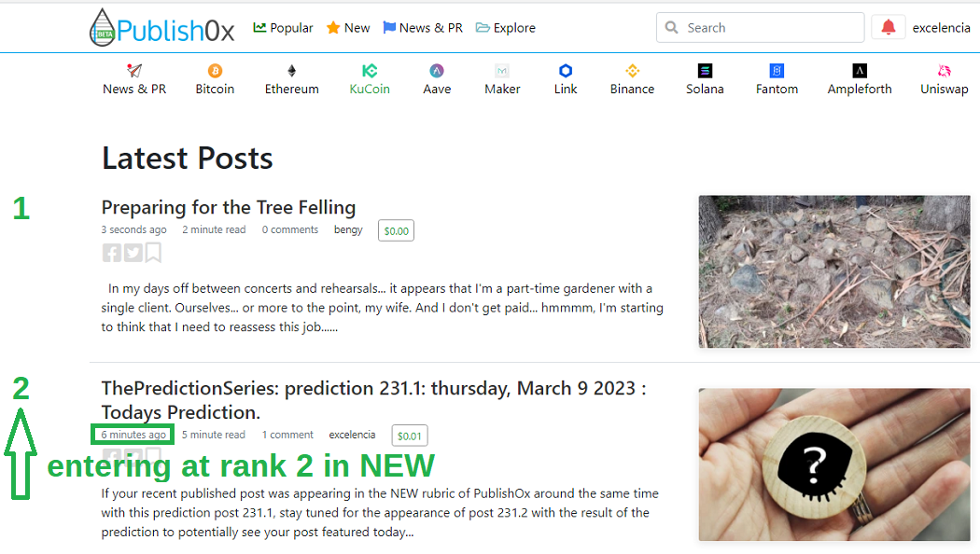The image size is (980, 554).
Task: Open ThePredictionSeries prediction 231.1 post title
Action: pyautogui.click(x=373, y=400)
